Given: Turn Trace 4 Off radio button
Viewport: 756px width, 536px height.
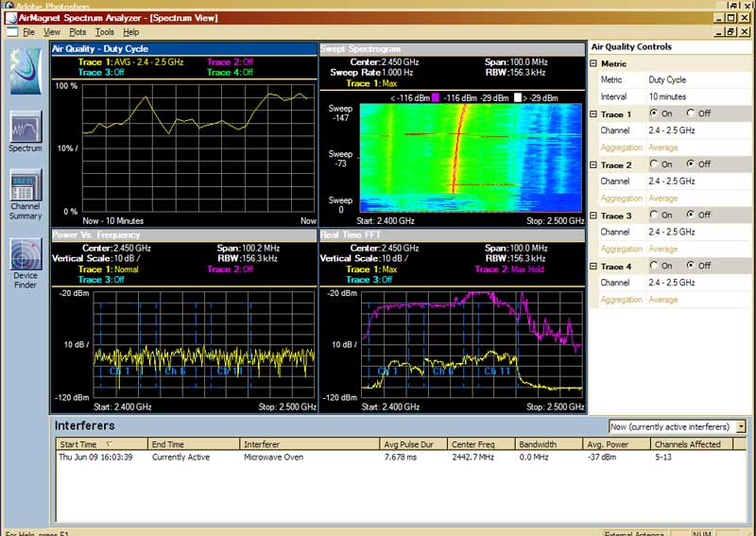Looking at the screenshot, I should 691,266.
